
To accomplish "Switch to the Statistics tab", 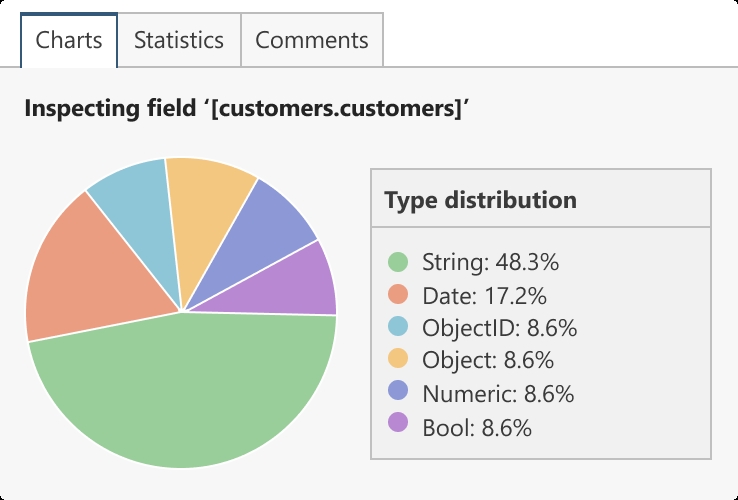I will (x=179, y=40).
